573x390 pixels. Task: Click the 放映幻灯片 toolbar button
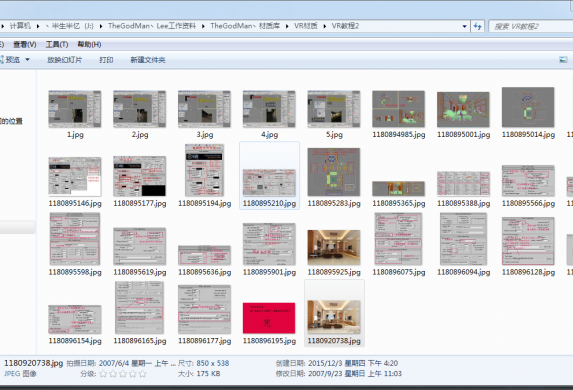tap(65, 60)
